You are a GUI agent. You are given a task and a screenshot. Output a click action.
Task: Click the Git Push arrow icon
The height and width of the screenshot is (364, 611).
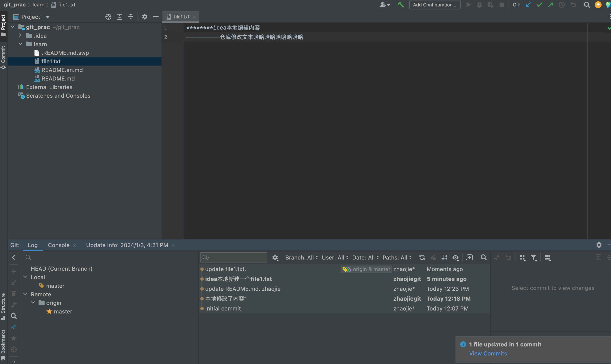550,5
